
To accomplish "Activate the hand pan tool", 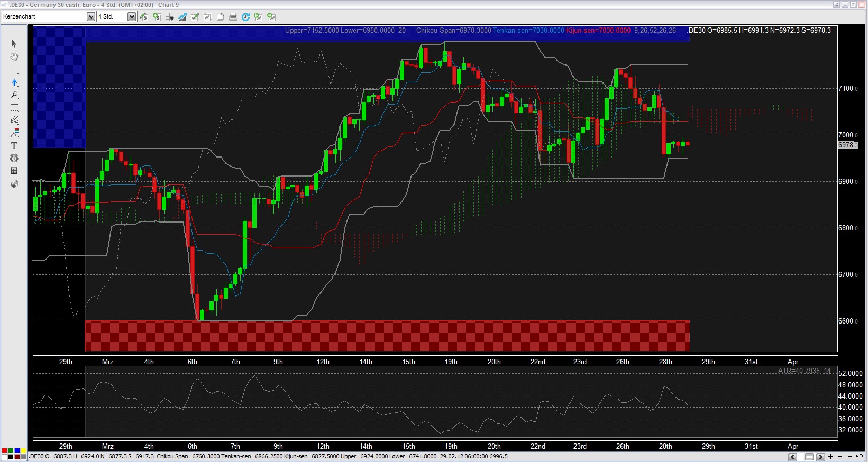I will [x=14, y=57].
